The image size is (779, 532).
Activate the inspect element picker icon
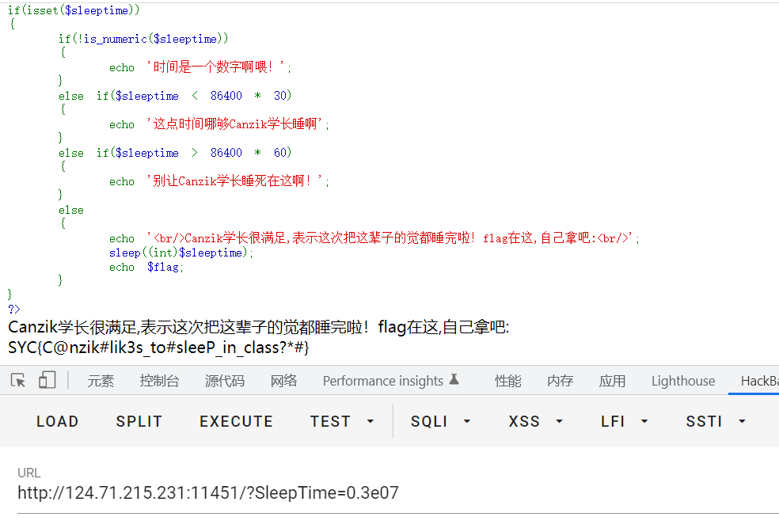pyautogui.click(x=18, y=381)
